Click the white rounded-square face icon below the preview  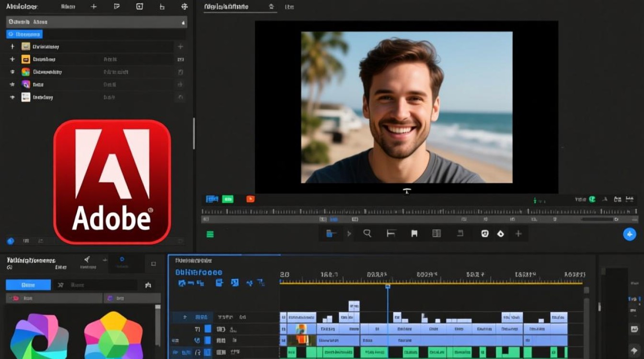(x=484, y=234)
